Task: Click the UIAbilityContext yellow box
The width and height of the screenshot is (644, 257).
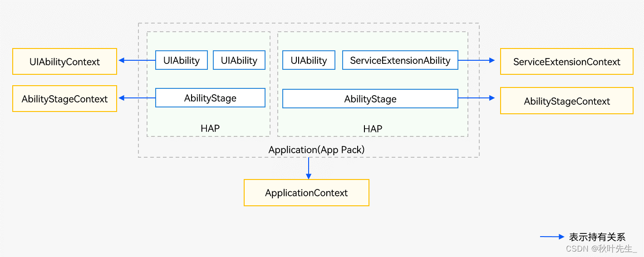Action: (64, 62)
